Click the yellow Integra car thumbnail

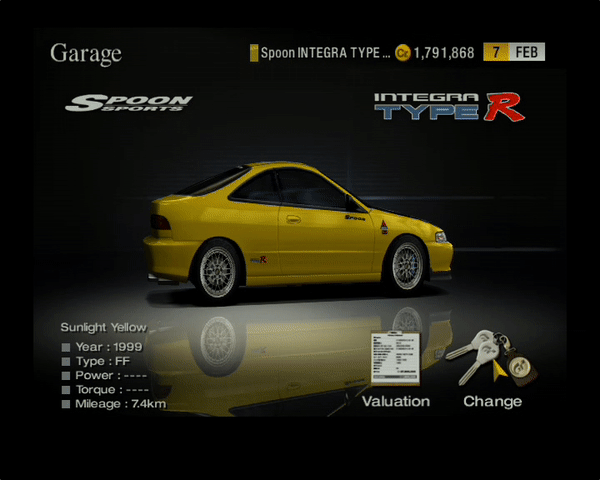point(298,231)
